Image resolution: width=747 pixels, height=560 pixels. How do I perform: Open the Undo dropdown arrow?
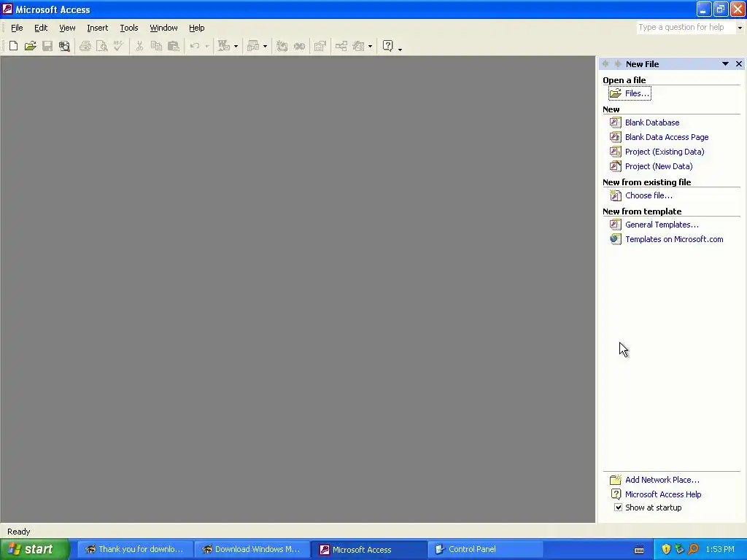click(x=206, y=46)
